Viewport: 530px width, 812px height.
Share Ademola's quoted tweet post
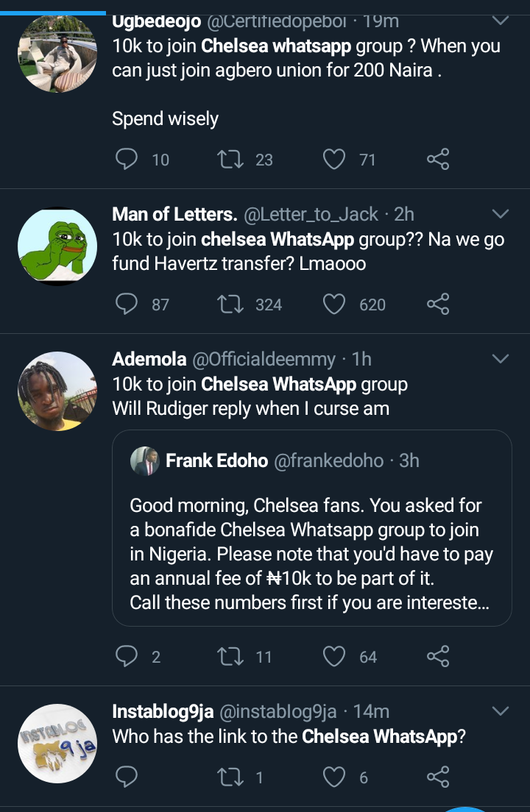tap(438, 656)
